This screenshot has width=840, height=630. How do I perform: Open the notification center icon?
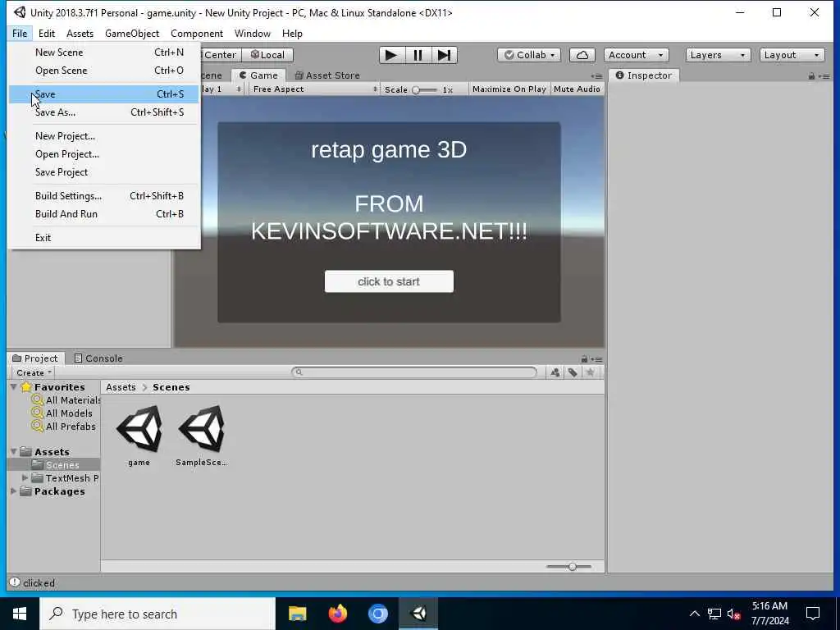(x=813, y=614)
